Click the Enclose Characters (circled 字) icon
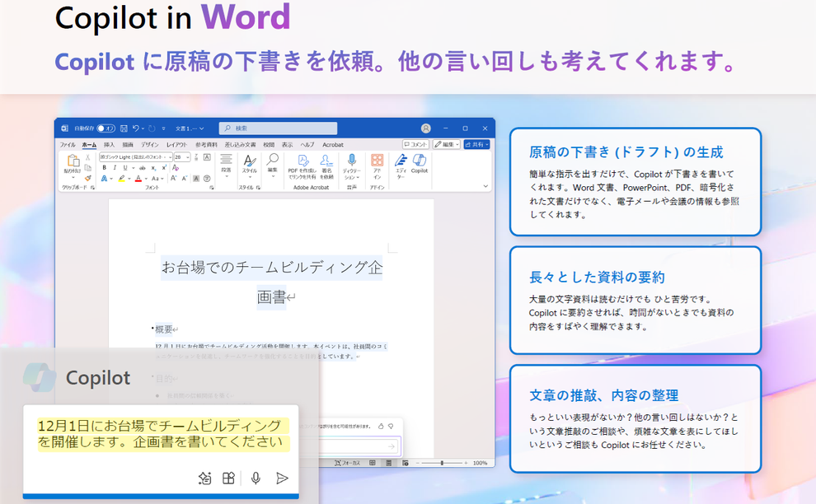The width and height of the screenshot is (816, 504). (x=207, y=179)
